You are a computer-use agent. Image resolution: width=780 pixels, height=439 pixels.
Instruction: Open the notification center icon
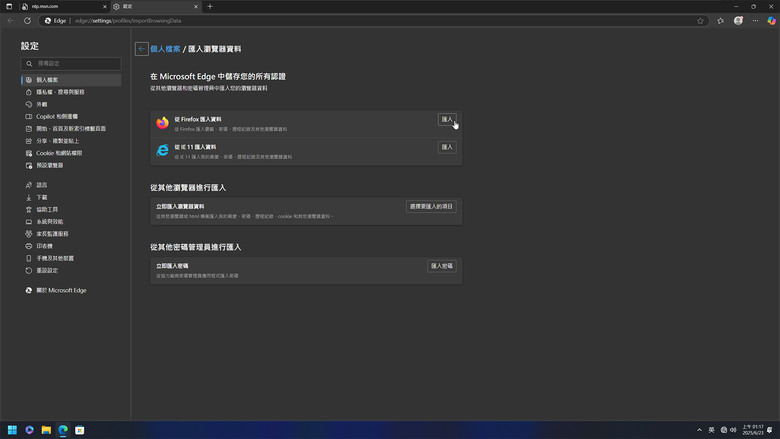tap(770, 430)
